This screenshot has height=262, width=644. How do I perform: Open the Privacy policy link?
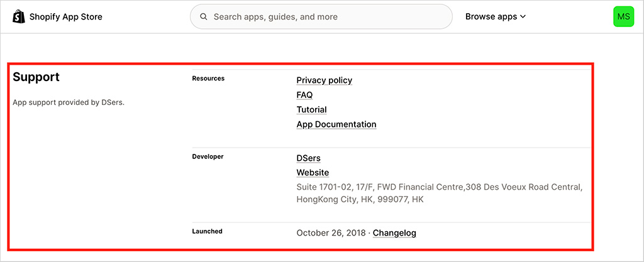(325, 80)
